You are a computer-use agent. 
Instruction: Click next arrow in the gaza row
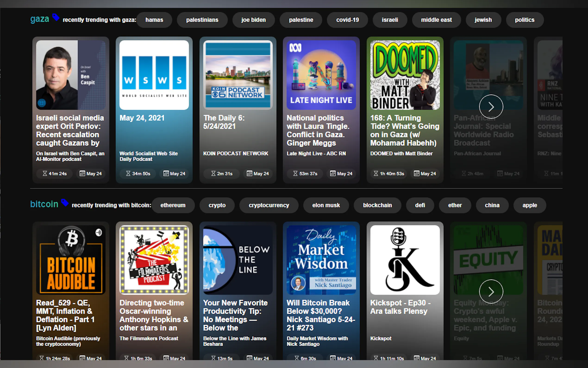pyautogui.click(x=491, y=107)
